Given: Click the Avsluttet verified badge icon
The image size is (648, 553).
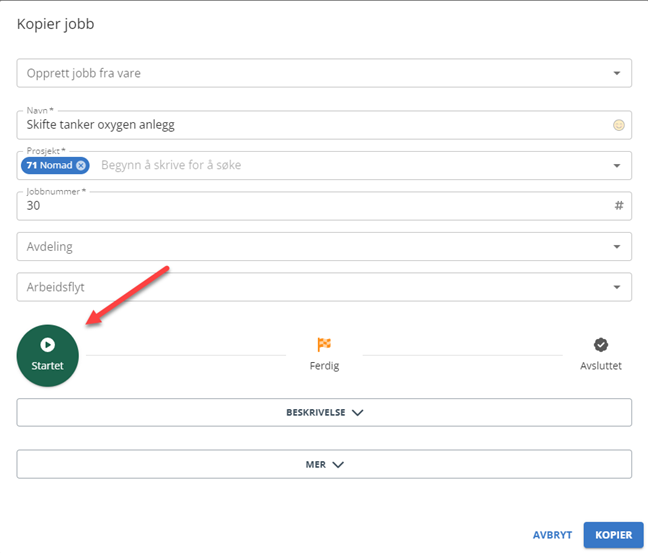Looking at the screenshot, I should [600, 345].
